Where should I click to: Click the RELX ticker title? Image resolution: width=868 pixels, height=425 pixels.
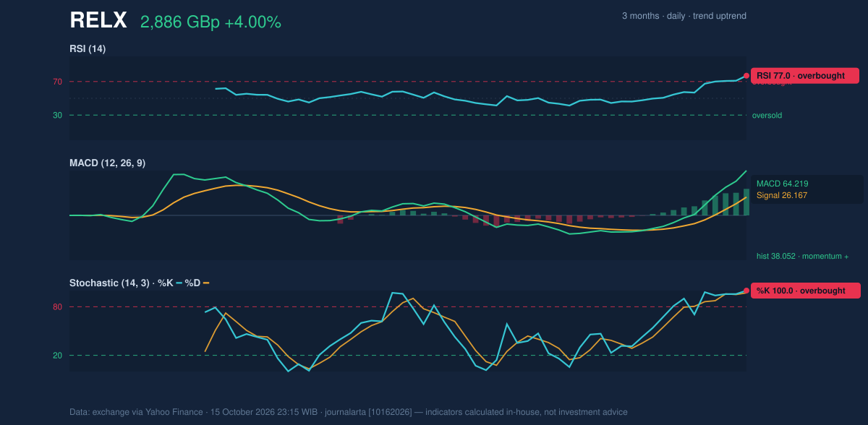[98, 20]
